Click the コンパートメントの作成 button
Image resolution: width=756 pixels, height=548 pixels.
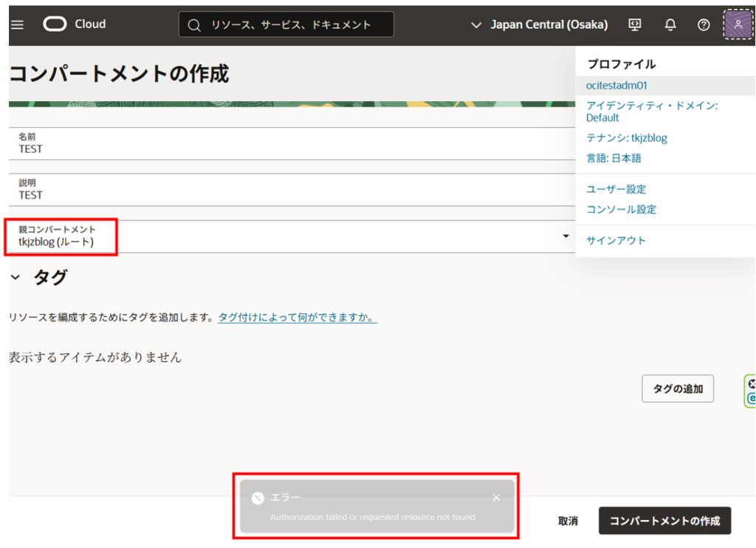pos(664,521)
